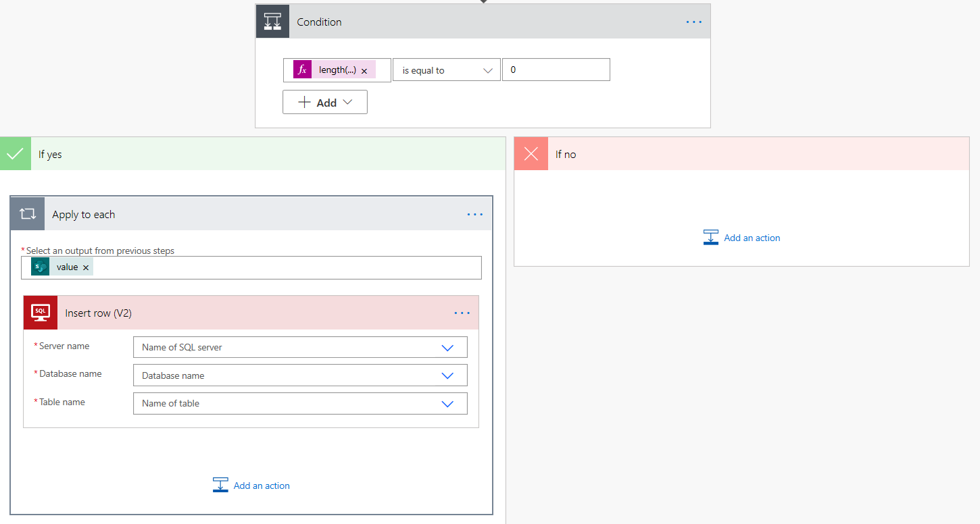Click the add-action icon inside Apply to each
This screenshot has height=524, width=980.
tap(220, 486)
